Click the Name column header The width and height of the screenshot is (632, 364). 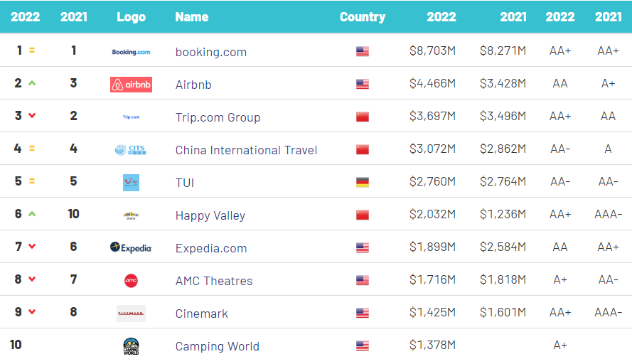point(191,17)
